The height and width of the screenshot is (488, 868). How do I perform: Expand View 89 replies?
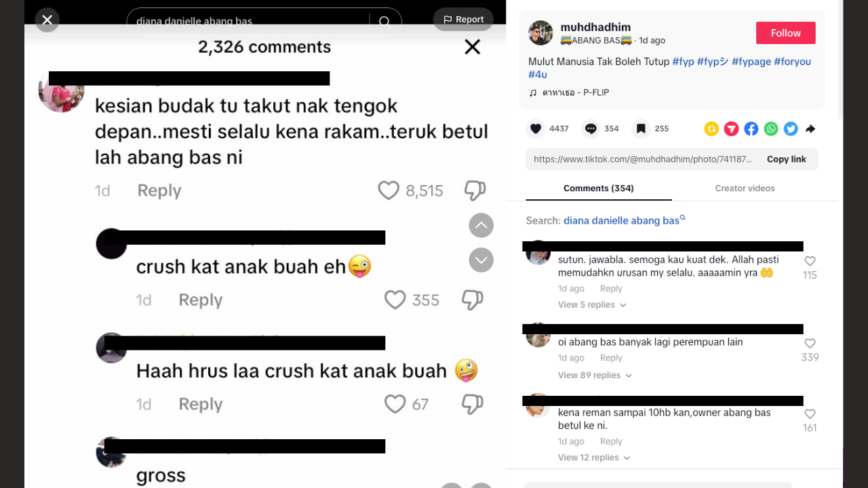pos(595,375)
